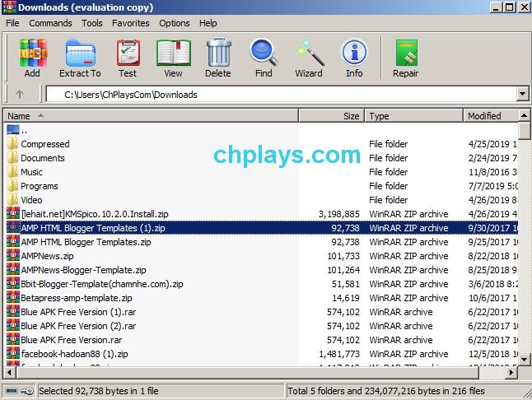Expand the address path dropdown arrow
The width and height of the screenshot is (532, 400).
(522, 94)
